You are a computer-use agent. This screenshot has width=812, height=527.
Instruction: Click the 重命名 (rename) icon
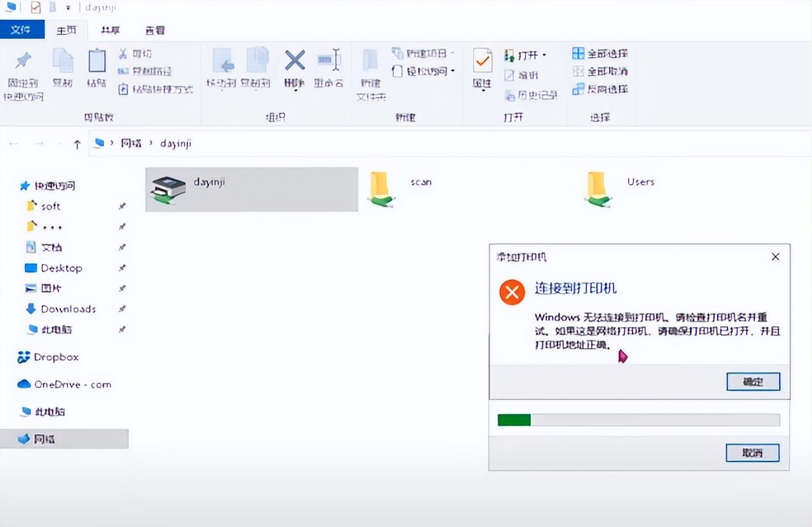(329, 60)
